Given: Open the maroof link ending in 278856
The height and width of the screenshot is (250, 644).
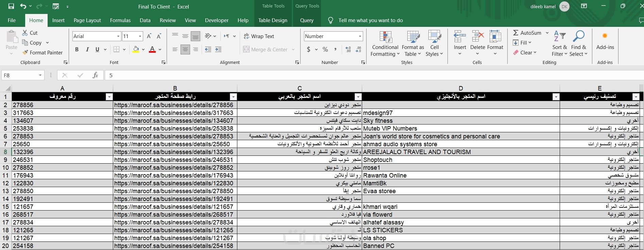Looking at the screenshot, I should [174, 105].
